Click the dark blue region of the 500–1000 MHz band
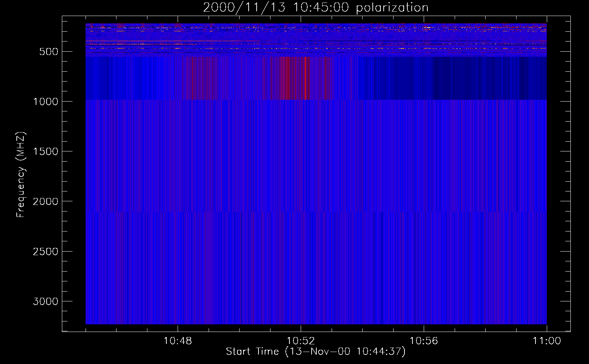The height and width of the screenshot is (364, 589). (x=455, y=78)
